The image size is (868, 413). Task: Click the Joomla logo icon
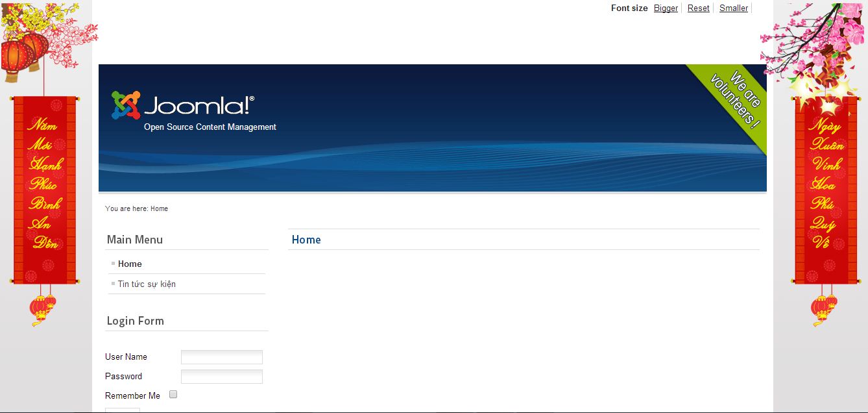126,105
